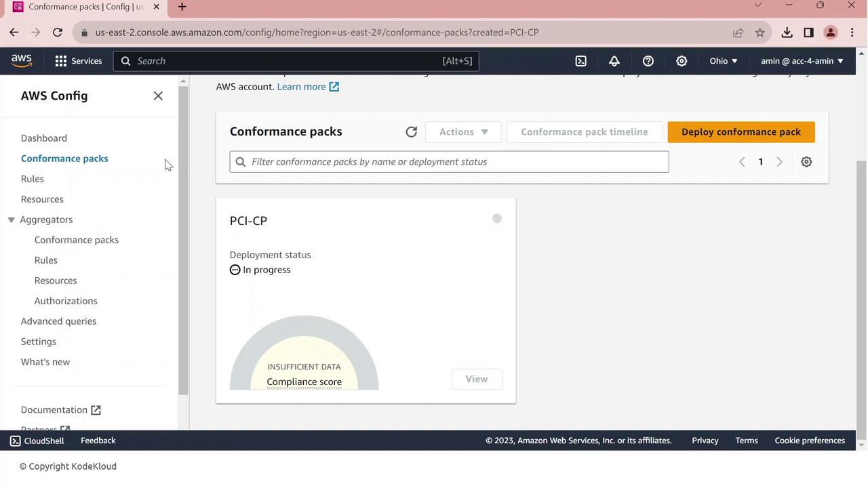The height and width of the screenshot is (488, 868).
Task: Open the AWS home logo
Action: tap(22, 61)
